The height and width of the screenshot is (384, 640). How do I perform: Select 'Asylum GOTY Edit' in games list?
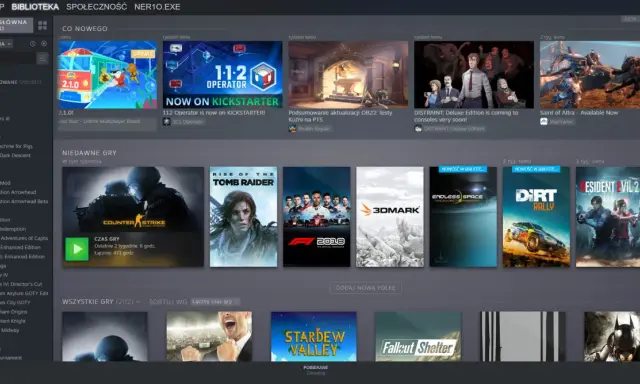click(24, 293)
